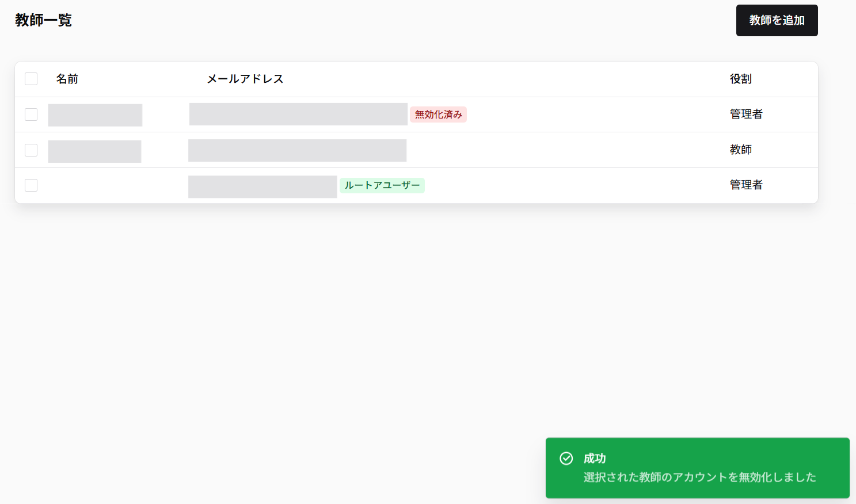The height and width of the screenshot is (504, 856).
Task: Check the checkbox on the first teacher row
Action: coord(31,114)
